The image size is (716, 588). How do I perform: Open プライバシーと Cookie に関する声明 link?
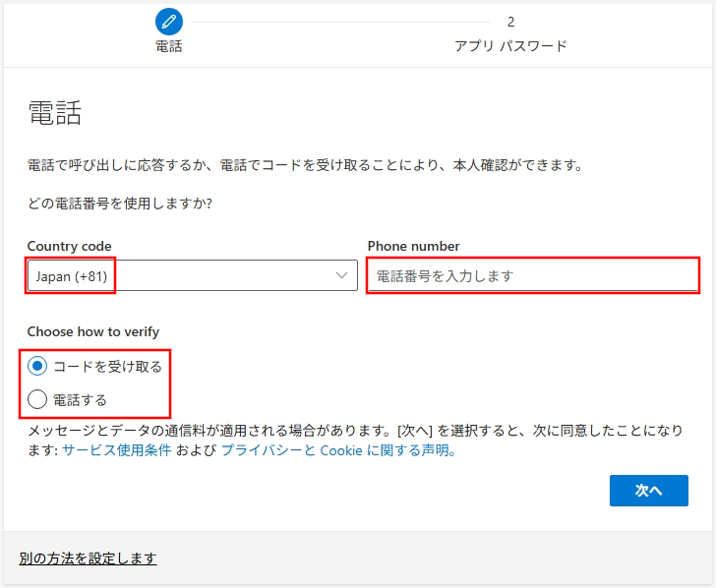pyautogui.click(x=337, y=450)
